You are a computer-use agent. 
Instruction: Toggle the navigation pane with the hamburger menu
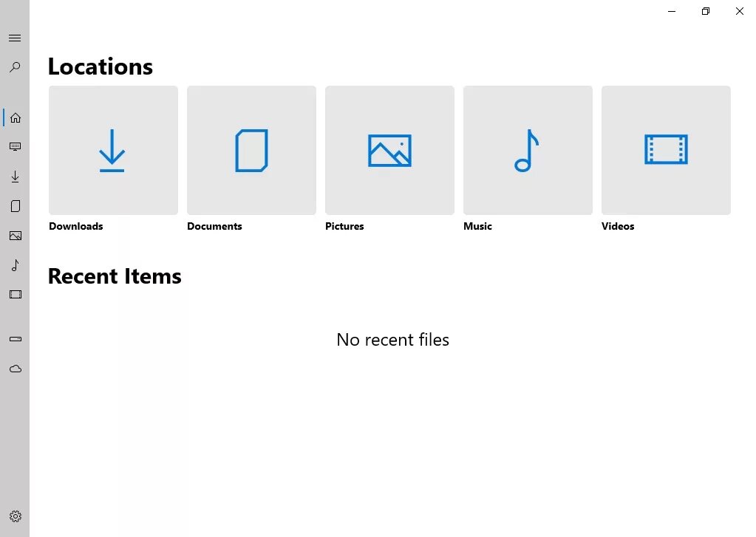[x=15, y=37]
